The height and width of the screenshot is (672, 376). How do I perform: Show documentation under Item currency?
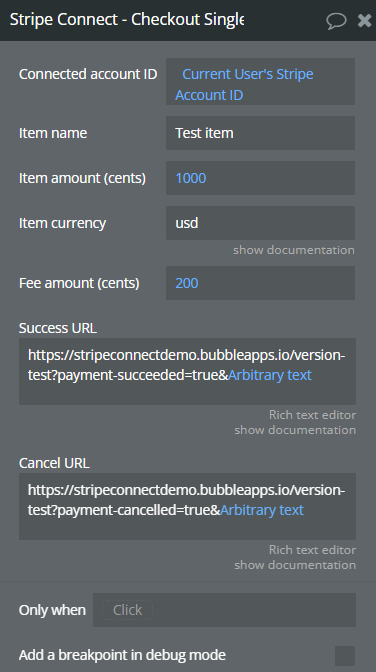294,250
